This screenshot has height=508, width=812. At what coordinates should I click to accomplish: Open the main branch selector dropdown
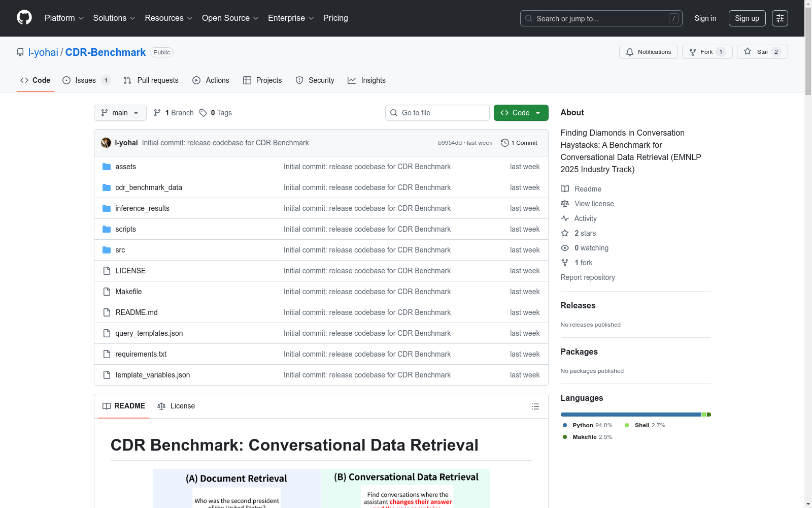point(120,113)
